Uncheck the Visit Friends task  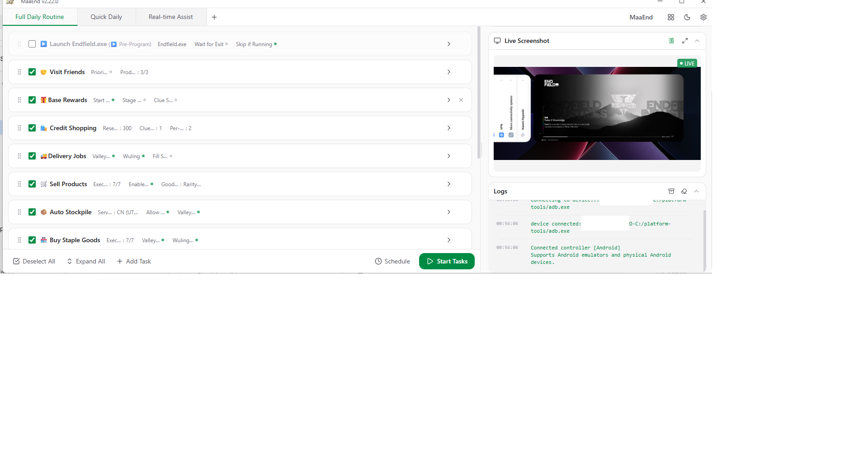coord(32,72)
